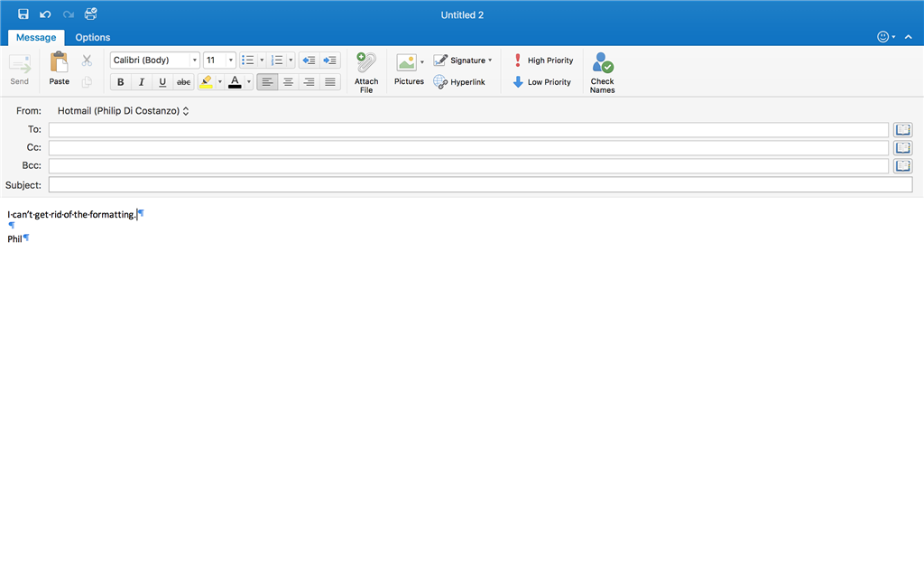This screenshot has height=578, width=924.
Task: Open the font size 11 dropdown
Action: [230, 61]
